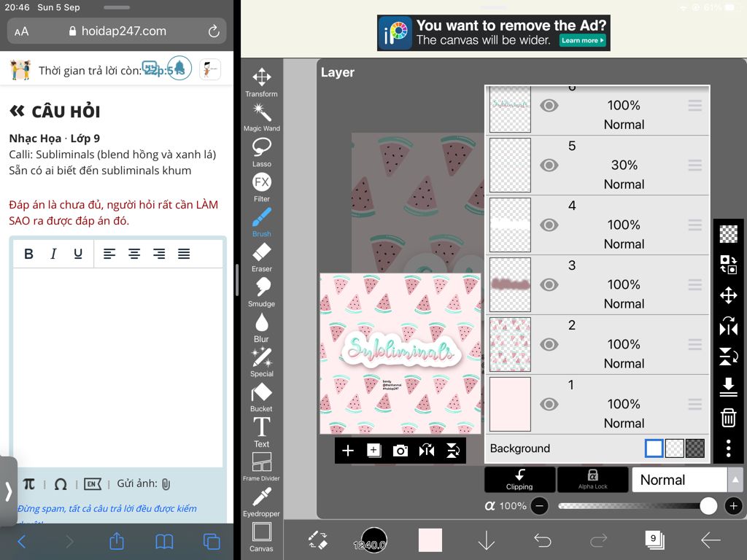Select white background option

(x=654, y=448)
